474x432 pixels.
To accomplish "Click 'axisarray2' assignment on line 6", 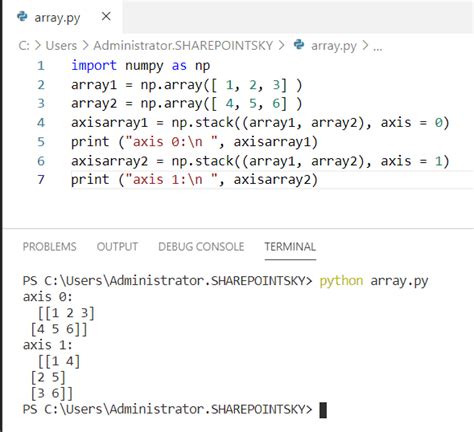I will [109, 161].
